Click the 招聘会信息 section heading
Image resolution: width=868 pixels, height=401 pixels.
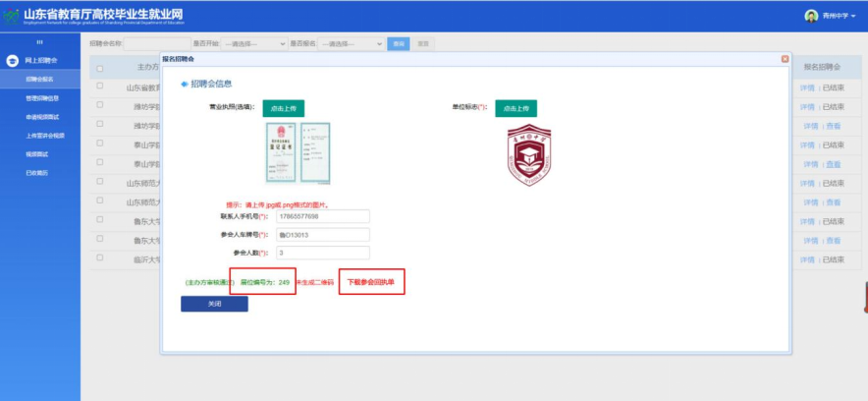point(211,85)
